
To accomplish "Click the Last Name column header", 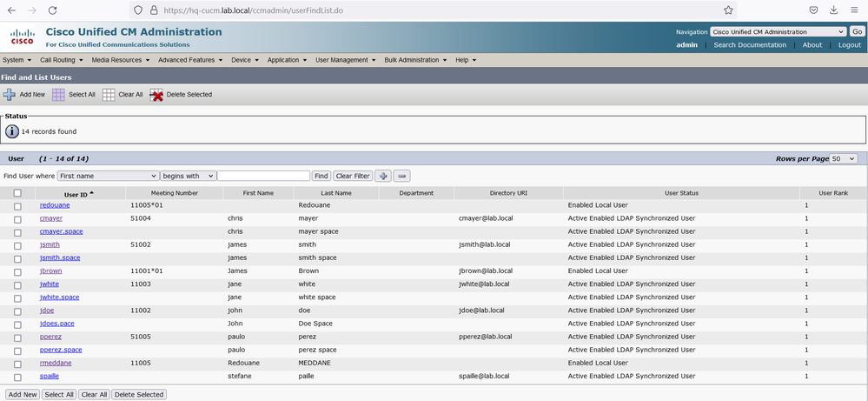I will (336, 193).
